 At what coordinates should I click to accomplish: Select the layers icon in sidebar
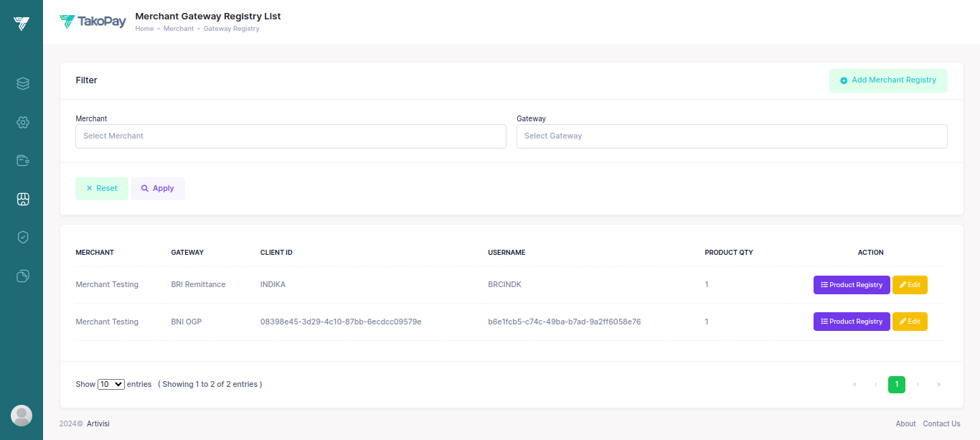pyautogui.click(x=22, y=83)
